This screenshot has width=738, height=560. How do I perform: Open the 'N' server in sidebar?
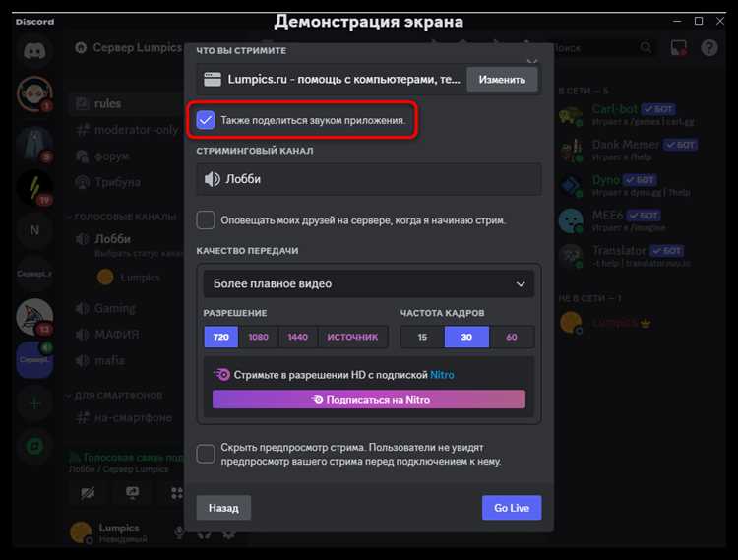(x=34, y=230)
